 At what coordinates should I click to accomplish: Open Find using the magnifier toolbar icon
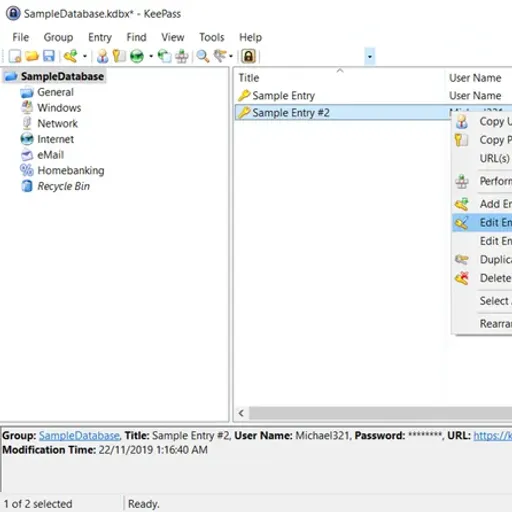203,56
